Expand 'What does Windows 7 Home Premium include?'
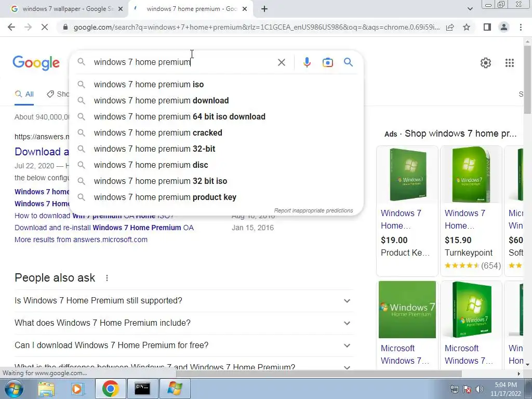 [184, 323]
